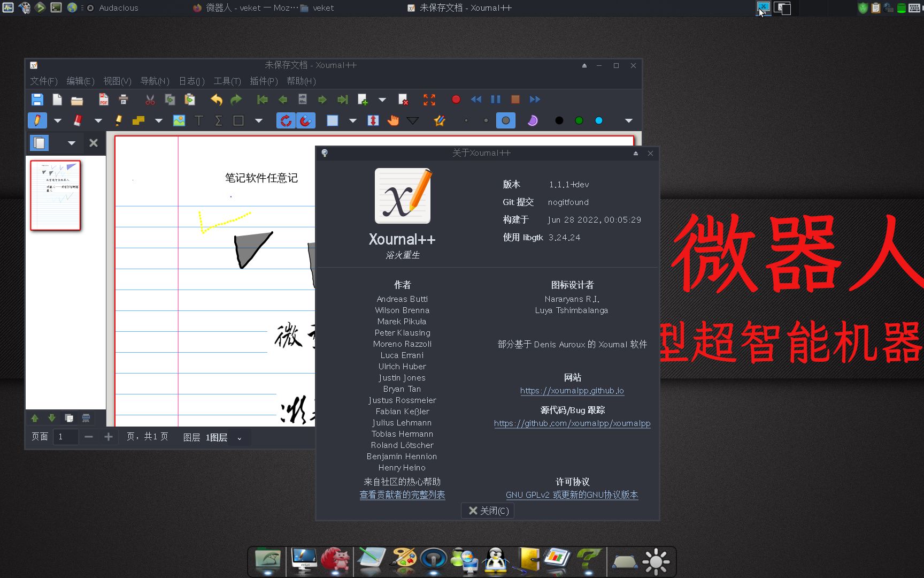Select the page 1 thumbnail in sidebar
Viewport: 924px width, 578px height.
click(56, 195)
